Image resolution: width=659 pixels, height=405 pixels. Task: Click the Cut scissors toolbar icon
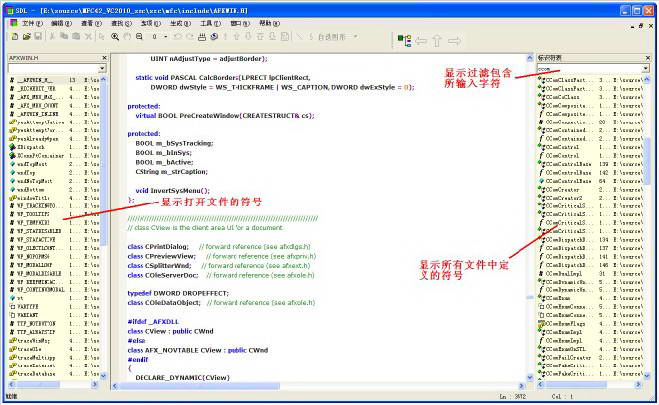tap(53, 37)
